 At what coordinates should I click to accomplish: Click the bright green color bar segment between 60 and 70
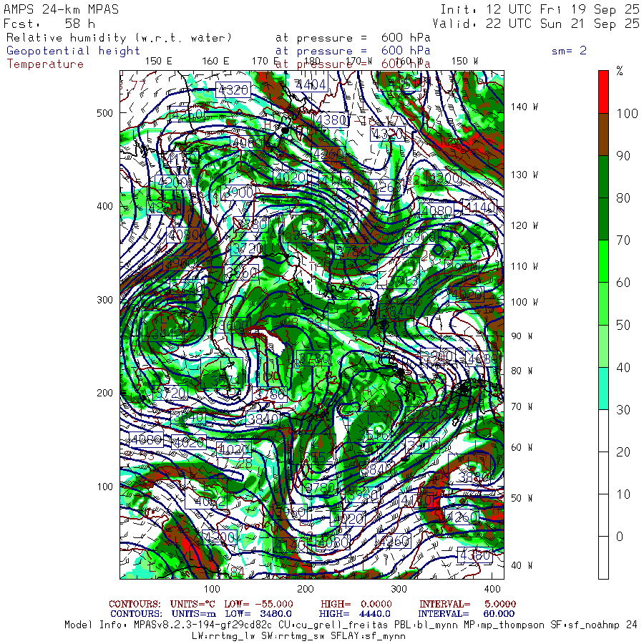[x=603, y=261]
